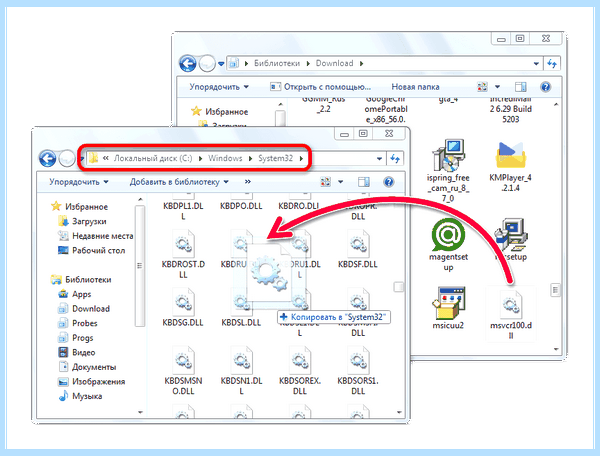Select Progs library in sidebar
This screenshot has height=456, width=600.
click(x=75, y=338)
